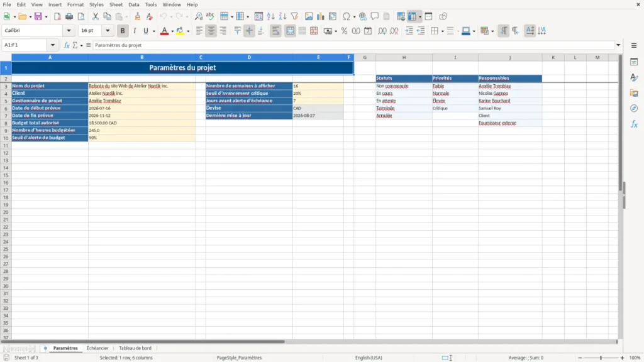Click the AutoFilter funnel icon
The height and width of the screenshot is (362, 644).
(x=294, y=16)
